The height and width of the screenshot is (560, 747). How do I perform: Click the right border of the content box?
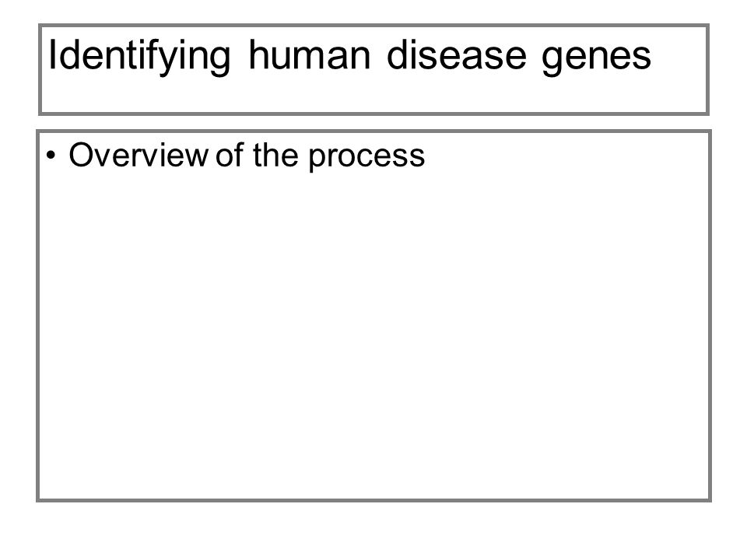710,316
